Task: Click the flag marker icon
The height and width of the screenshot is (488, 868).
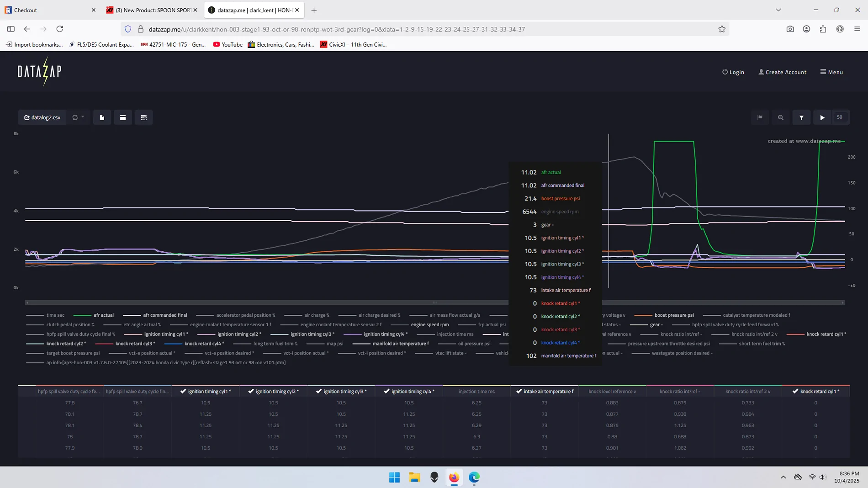Action: (x=760, y=117)
